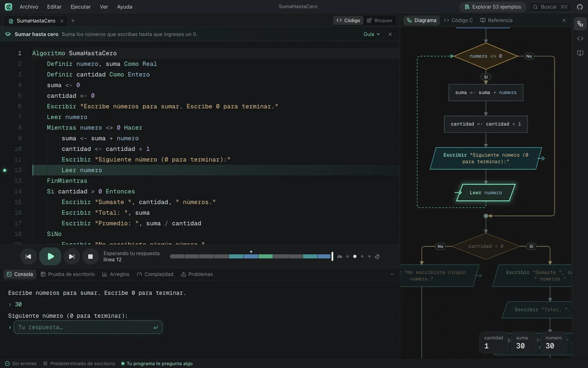Open the Complejidad tab
588x368 pixels.
point(155,274)
